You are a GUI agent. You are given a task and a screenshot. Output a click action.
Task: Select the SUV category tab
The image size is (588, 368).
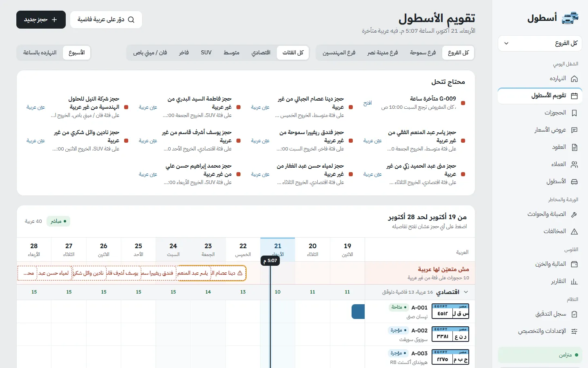[206, 53]
